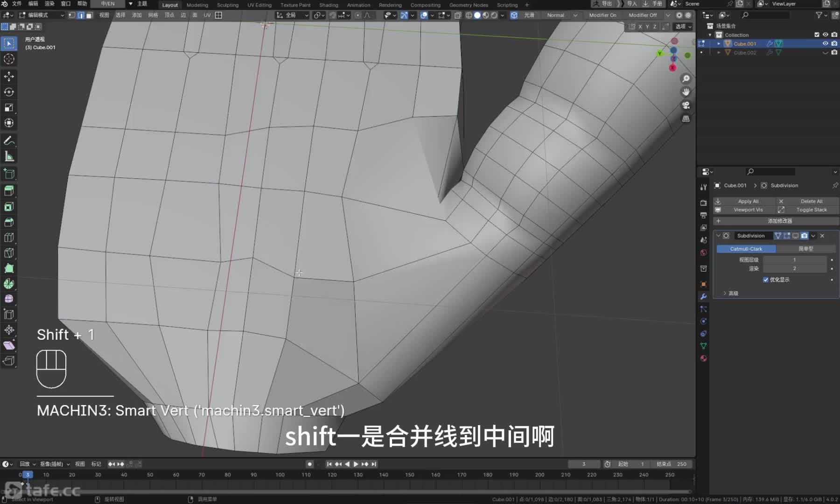Hide Cube.001 with its eye icon
Image resolution: width=840 pixels, height=504 pixels.
click(825, 43)
